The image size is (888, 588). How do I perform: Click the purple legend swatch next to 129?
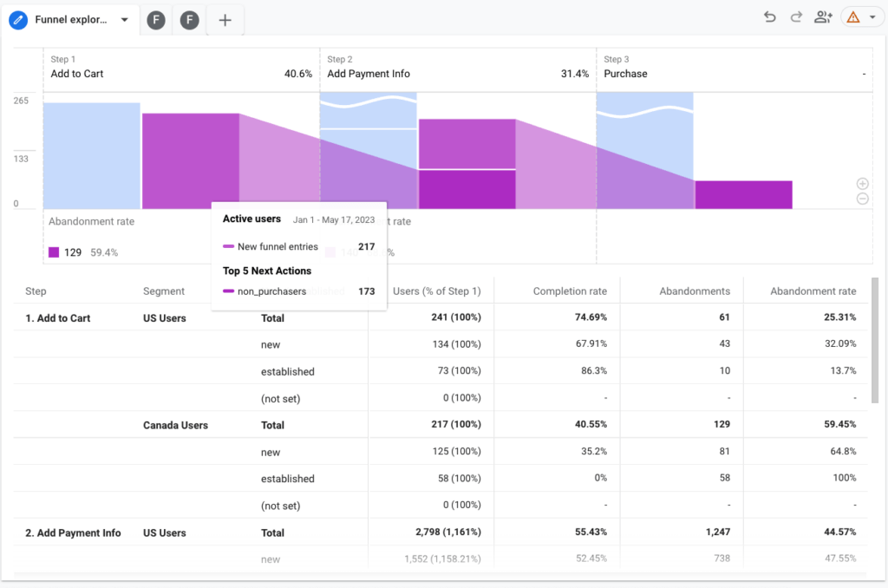[52, 252]
